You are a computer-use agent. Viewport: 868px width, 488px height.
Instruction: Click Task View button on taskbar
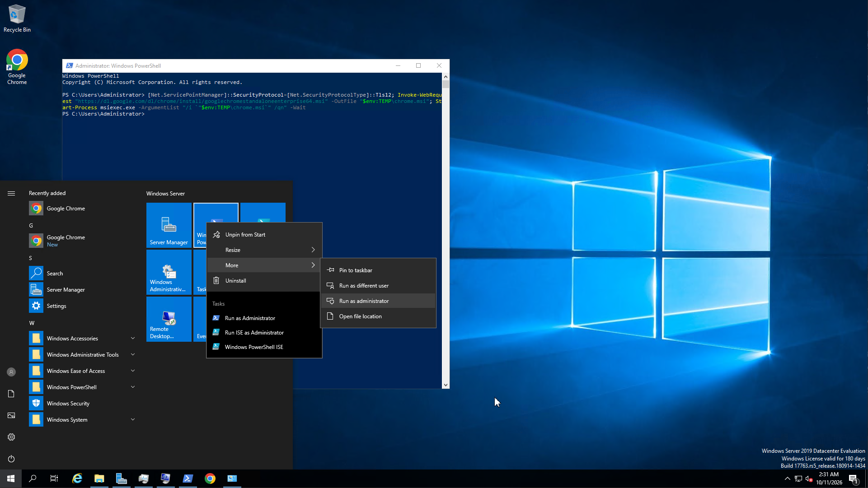pyautogui.click(x=54, y=479)
